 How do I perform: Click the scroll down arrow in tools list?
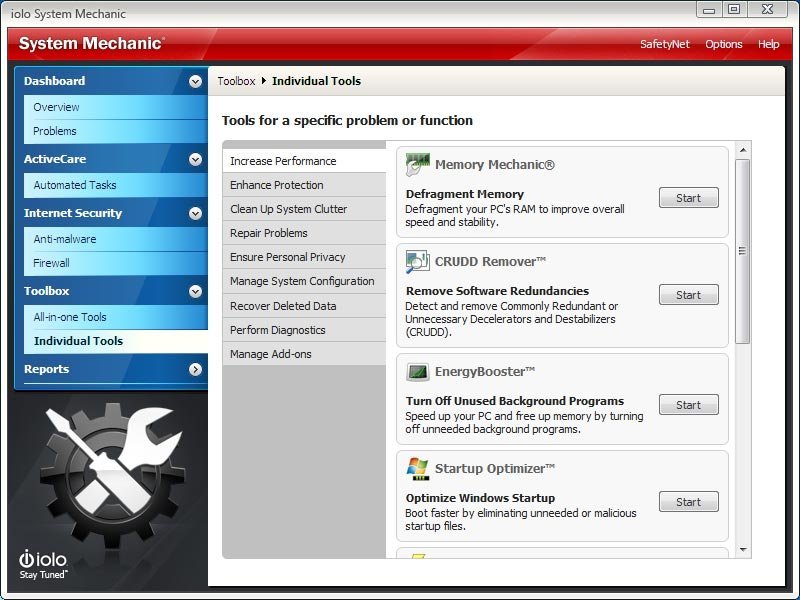pos(743,549)
